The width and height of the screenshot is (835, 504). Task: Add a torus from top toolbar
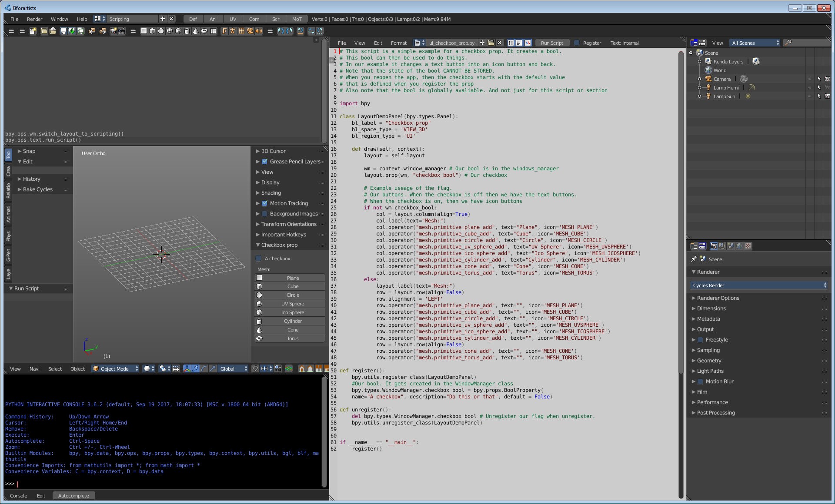pos(204,31)
